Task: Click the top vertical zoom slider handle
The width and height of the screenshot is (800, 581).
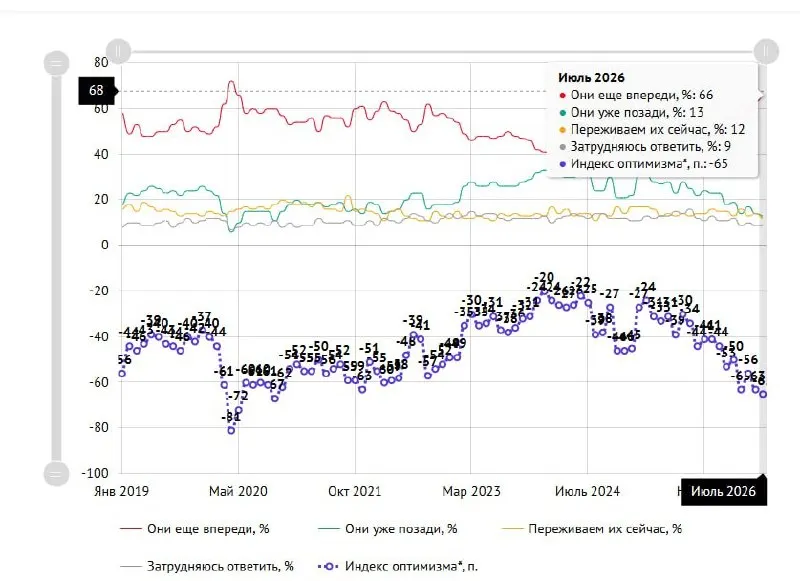Action: (56, 63)
